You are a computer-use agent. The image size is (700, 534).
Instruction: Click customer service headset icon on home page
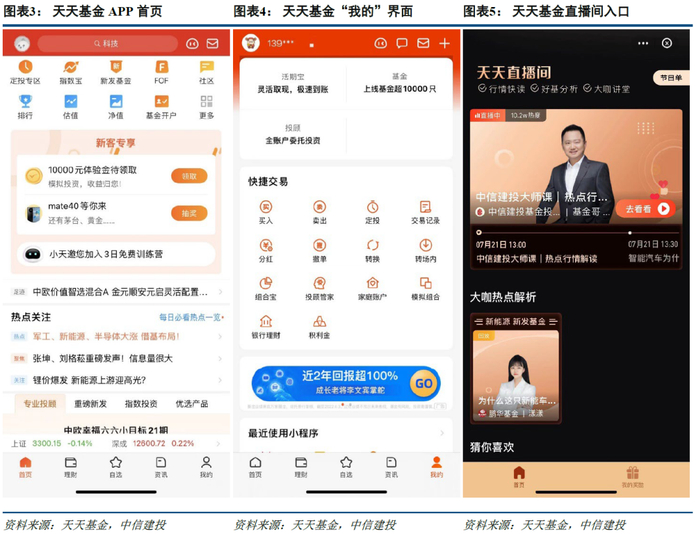(192, 43)
